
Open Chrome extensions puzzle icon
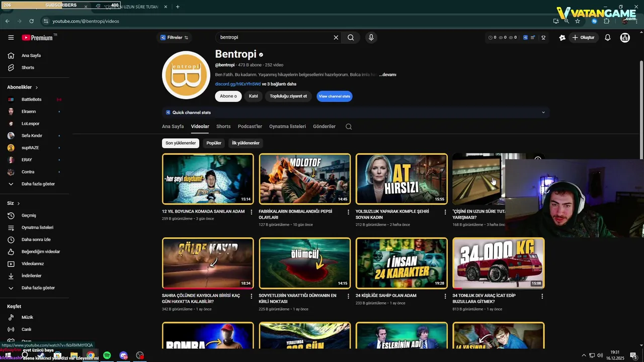tap(606, 21)
